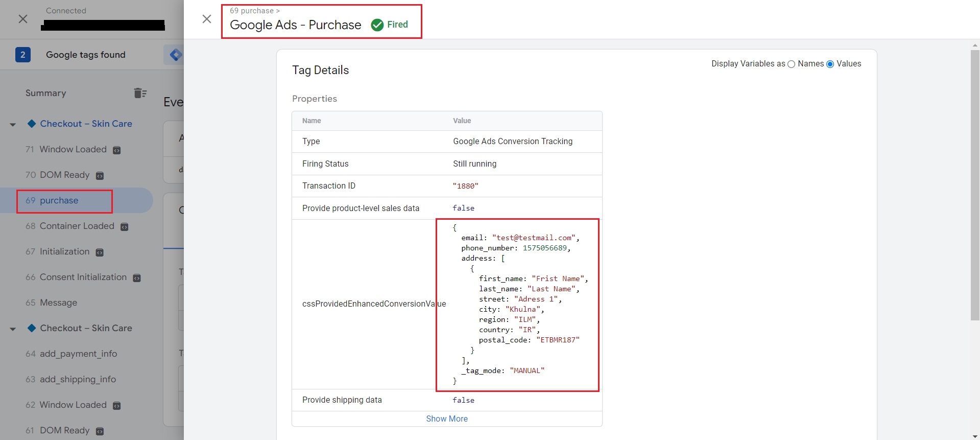The image size is (980, 440).
Task: Click the badge showing 2 Google tags
Action: point(23,55)
